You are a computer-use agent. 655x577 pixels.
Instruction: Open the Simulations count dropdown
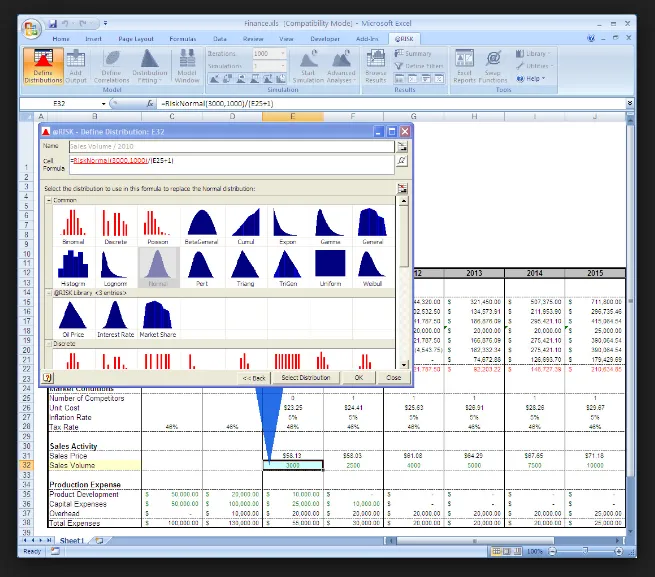pos(283,66)
